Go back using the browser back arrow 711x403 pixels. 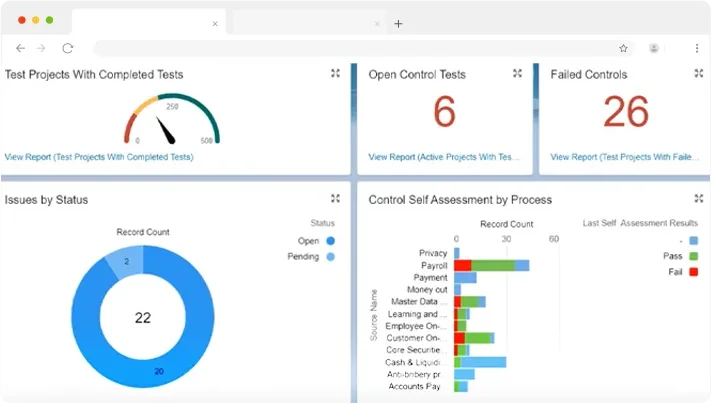pos(20,48)
